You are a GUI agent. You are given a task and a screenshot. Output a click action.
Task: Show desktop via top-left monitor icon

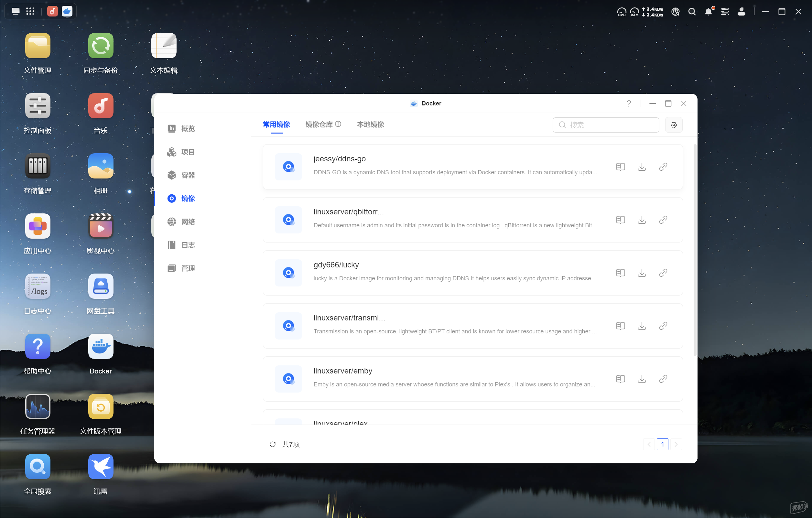(16, 11)
